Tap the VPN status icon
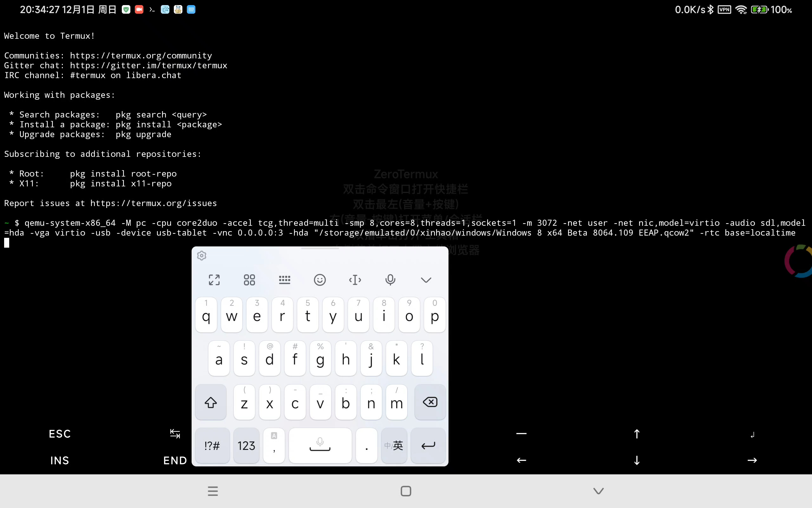Image resolution: width=812 pixels, height=508 pixels. point(724,10)
